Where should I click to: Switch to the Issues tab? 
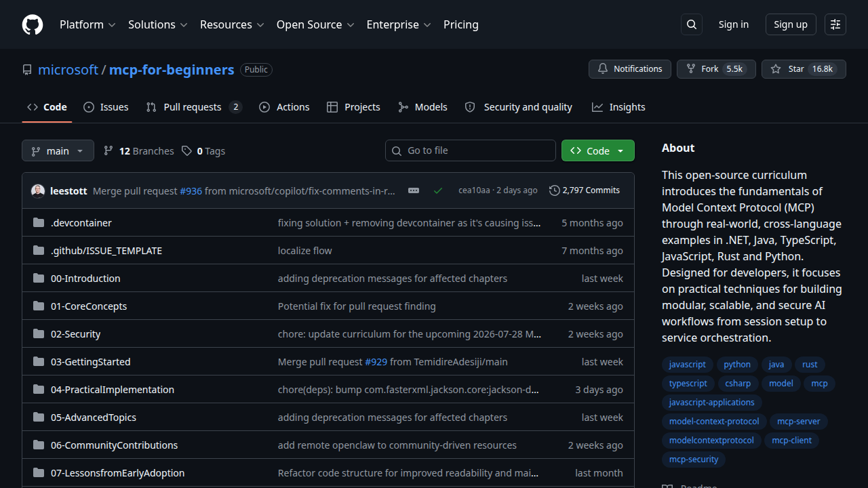pyautogui.click(x=106, y=107)
